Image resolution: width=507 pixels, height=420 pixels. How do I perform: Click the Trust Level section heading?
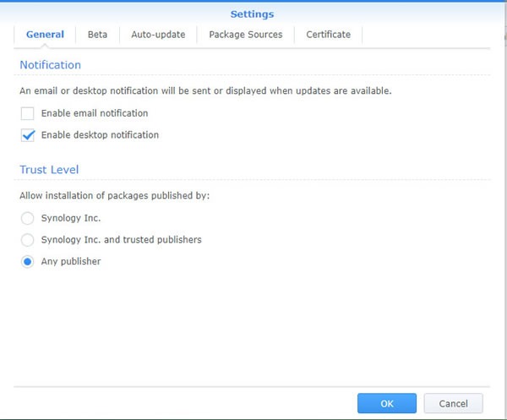(49, 170)
